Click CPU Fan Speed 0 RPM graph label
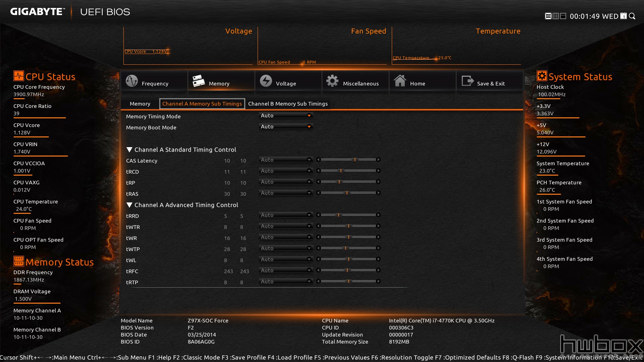This screenshot has width=644, height=362. [x=287, y=62]
